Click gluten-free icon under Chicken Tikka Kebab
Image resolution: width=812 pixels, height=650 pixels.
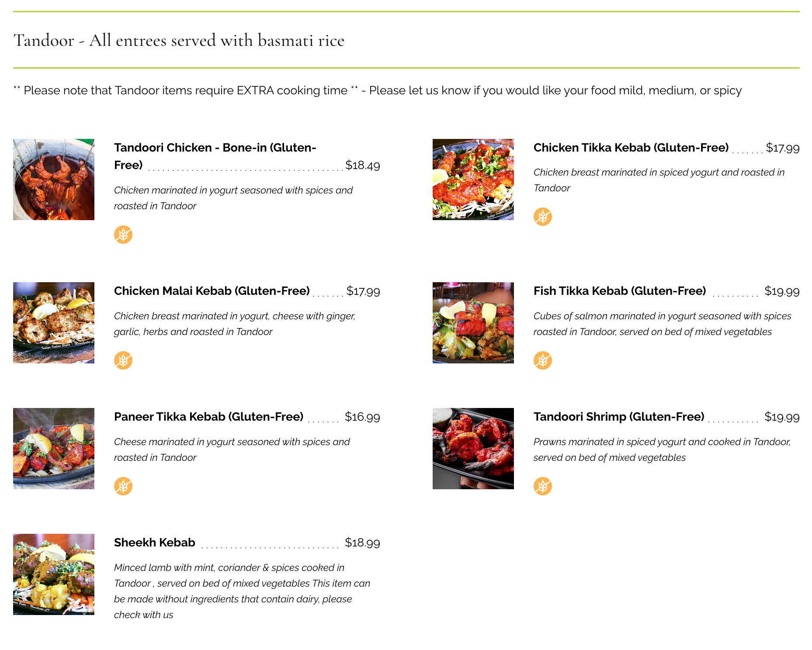543,217
